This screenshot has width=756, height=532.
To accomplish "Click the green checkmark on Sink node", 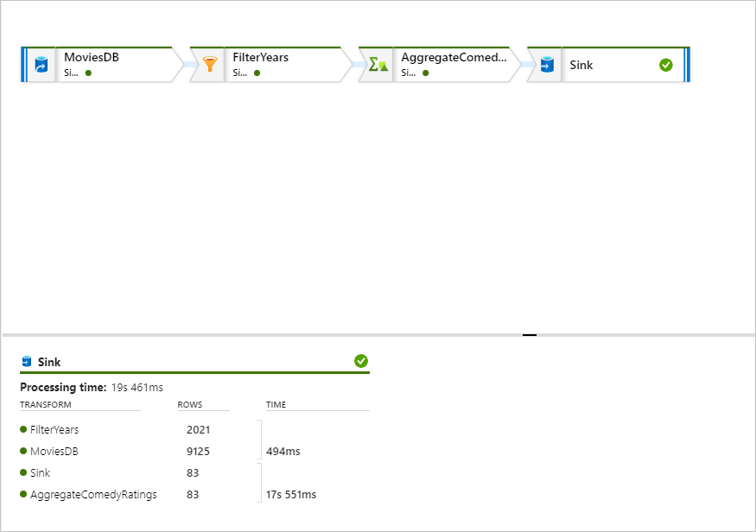I will point(665,65).
